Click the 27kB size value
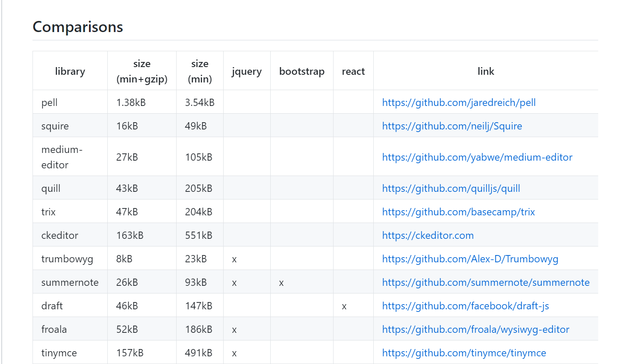Screen dimensions: 629x364 (127, 157)
